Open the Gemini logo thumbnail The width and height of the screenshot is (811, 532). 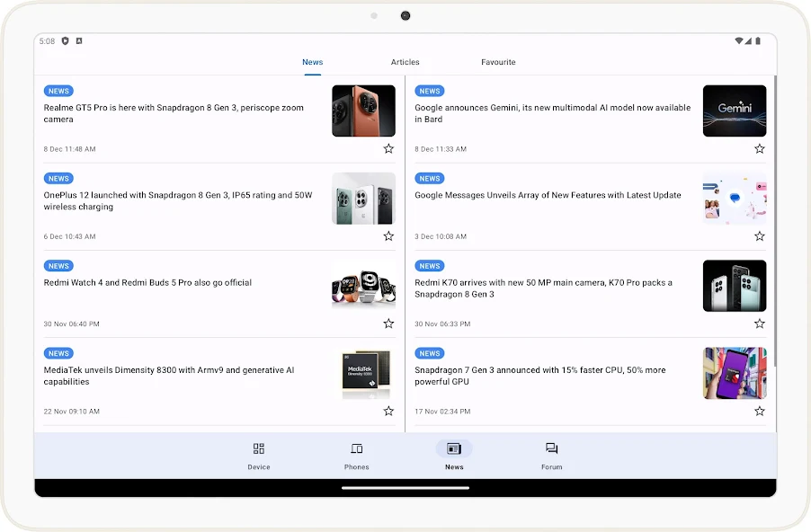pyautogui.click(x=735, y=111)
